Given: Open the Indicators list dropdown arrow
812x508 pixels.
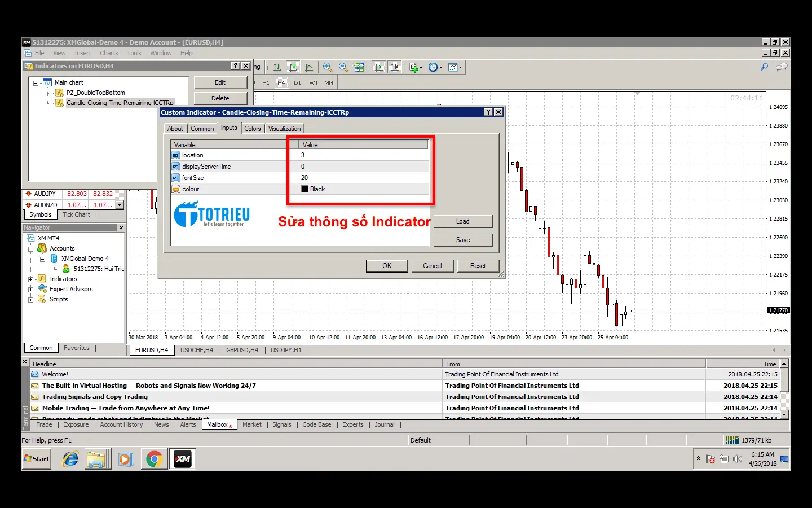Looking at the screenshot, I should [421, 68].
